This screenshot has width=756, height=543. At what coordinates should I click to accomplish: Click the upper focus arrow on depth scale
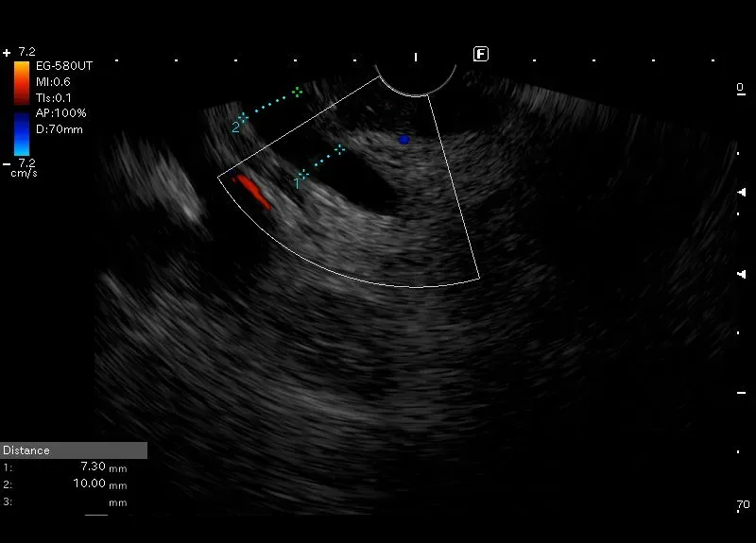coord(740,192)
